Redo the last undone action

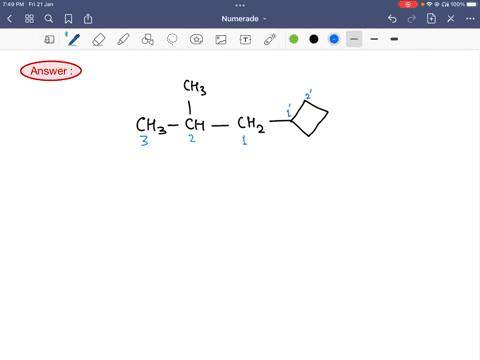(x=412, y=19)
